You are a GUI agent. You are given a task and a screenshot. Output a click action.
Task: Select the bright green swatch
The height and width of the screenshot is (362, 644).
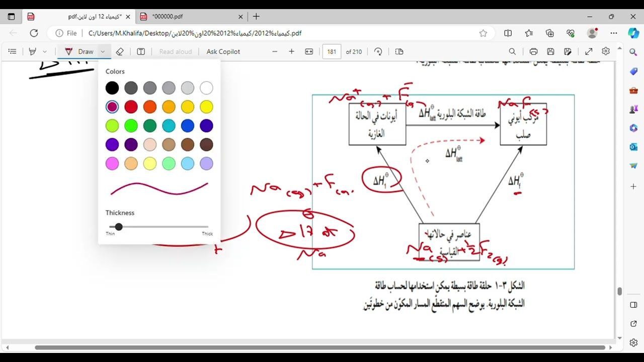131,126
